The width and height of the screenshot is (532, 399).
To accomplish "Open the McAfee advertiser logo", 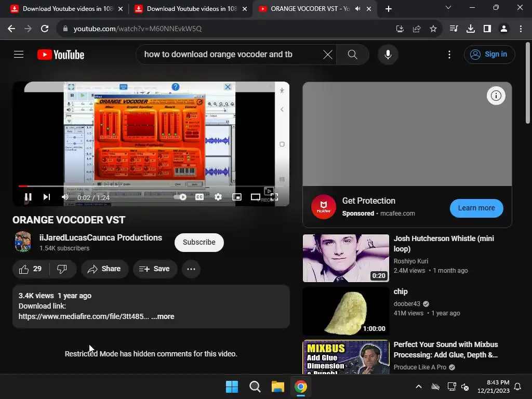I will coord(323,207).
